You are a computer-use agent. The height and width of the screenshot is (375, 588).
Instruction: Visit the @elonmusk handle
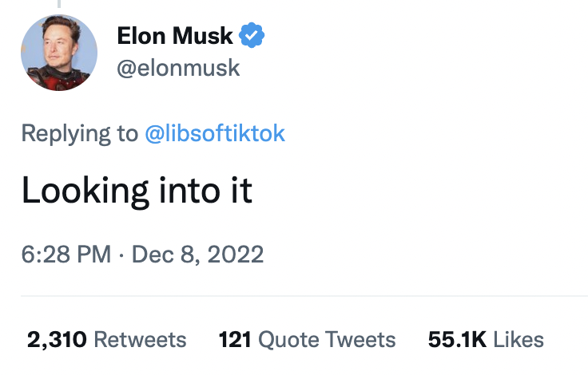(178, 68)
